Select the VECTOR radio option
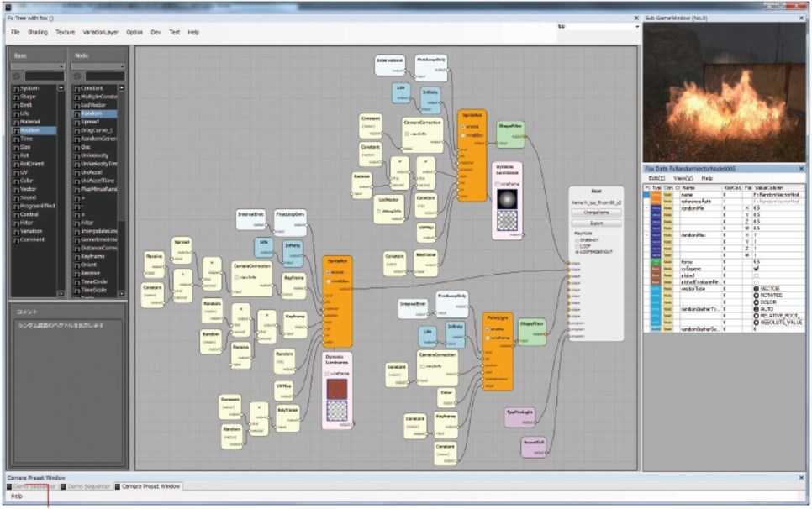Screen dimensions: 812x509 click(x=756, y=289)
